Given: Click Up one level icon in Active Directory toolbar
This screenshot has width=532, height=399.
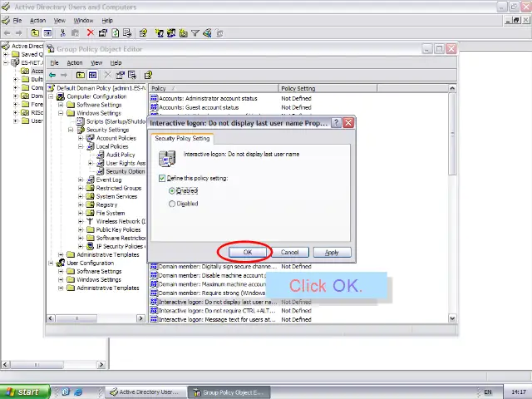Looking at the screenshot, I should pyautogui.click(x=35, y=33).
